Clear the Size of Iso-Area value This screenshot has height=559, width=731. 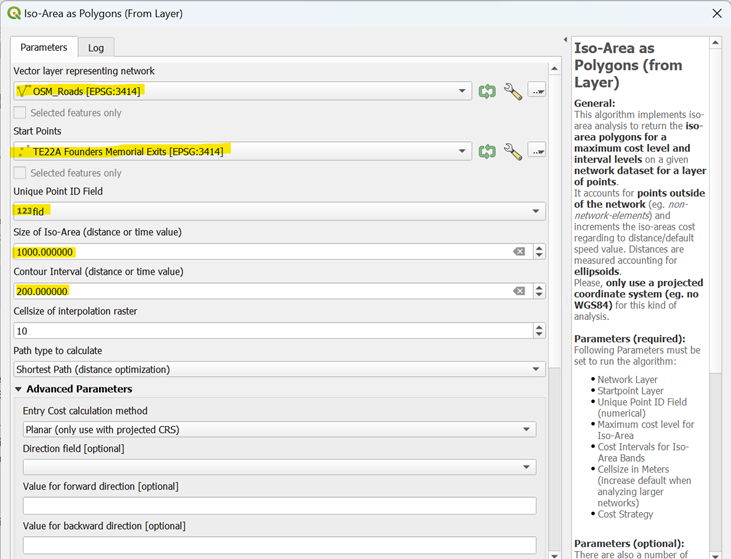click(x=519, y=252)
